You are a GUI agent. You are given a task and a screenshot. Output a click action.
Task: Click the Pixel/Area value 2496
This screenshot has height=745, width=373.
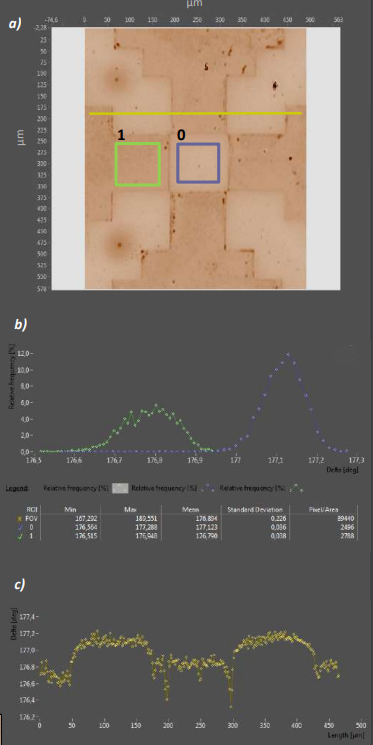(x=348, y=526)
